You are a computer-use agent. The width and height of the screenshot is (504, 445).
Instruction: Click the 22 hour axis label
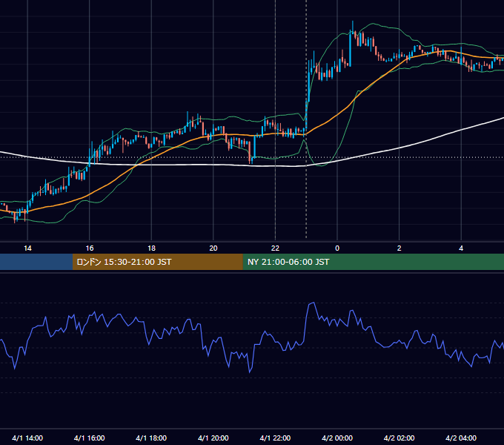275,248
